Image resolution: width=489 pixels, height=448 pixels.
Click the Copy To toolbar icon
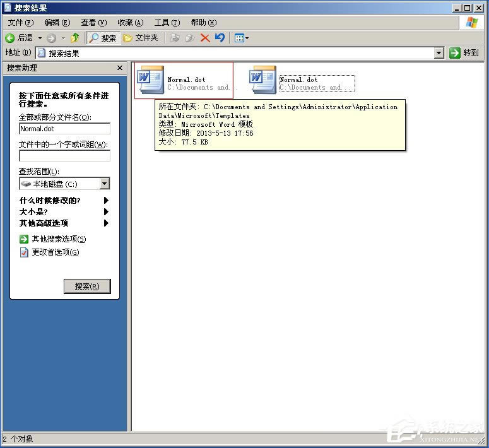tap(190, 38)
